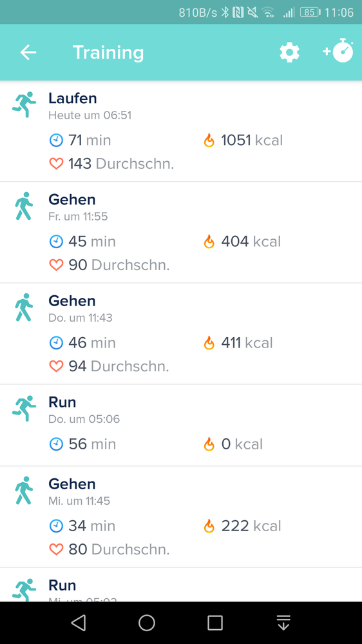Open Gehen workout from Fr. um 11:55
This screenshot has height=644, width=362.
(x=181, y=233)
